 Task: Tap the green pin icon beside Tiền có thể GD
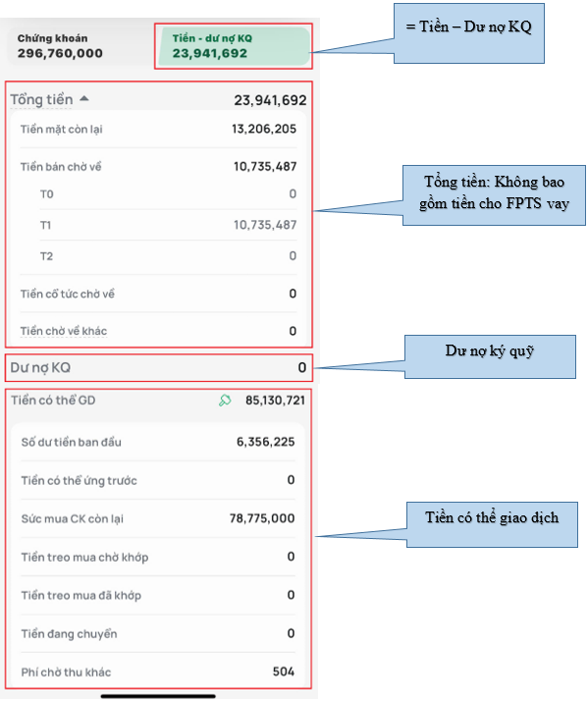pyautogui.click(x=225, y=401)
